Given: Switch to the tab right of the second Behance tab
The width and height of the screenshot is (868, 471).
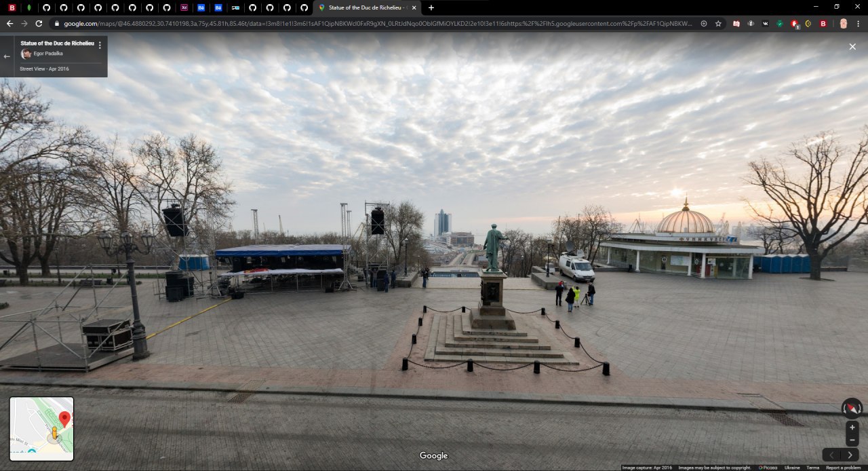Looking at the screenshot, I should (x=235, y=7).
